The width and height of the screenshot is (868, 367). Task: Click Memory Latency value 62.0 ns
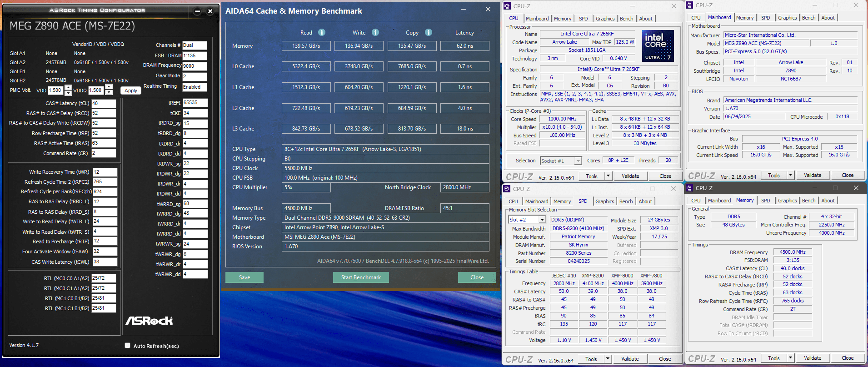coord(465,46)
